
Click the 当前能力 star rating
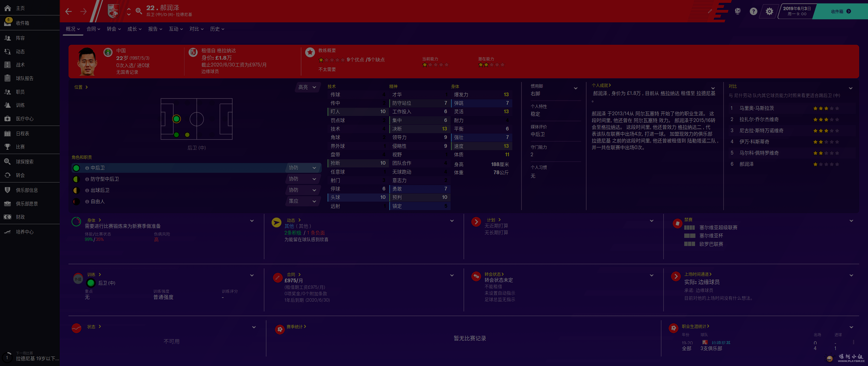click(435, 65)
